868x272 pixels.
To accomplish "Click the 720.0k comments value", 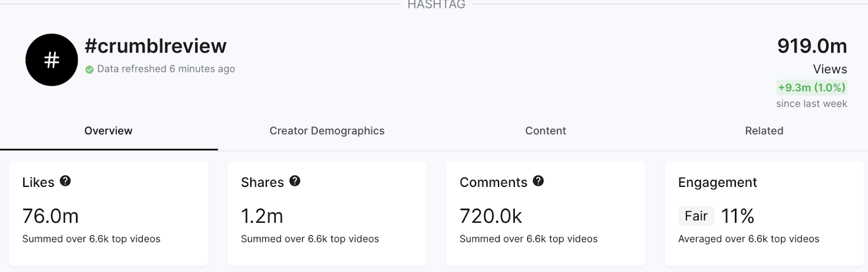I will pos(490,216).
